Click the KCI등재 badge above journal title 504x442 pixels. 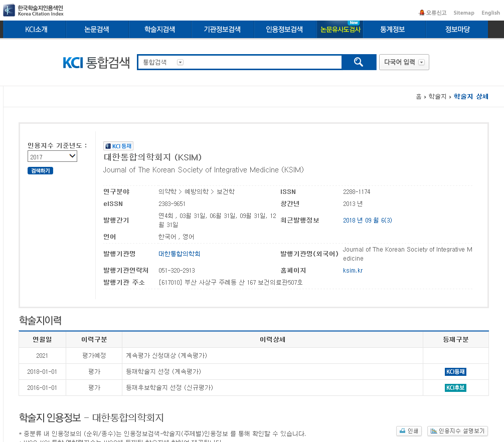click(118, 146)
